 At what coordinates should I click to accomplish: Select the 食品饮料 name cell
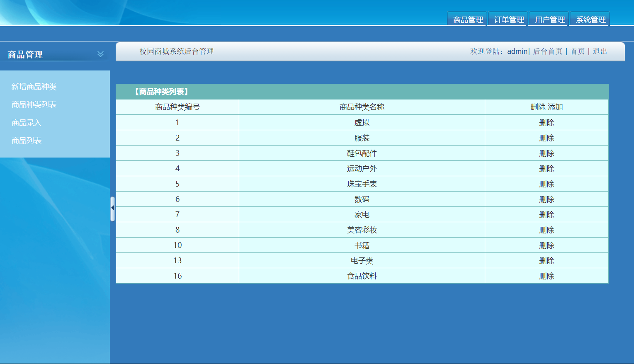tap(362, 276)
